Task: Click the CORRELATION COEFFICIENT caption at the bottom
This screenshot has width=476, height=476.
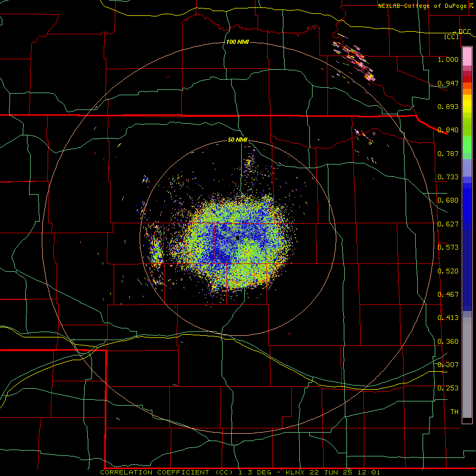Action: pos(154,472)
